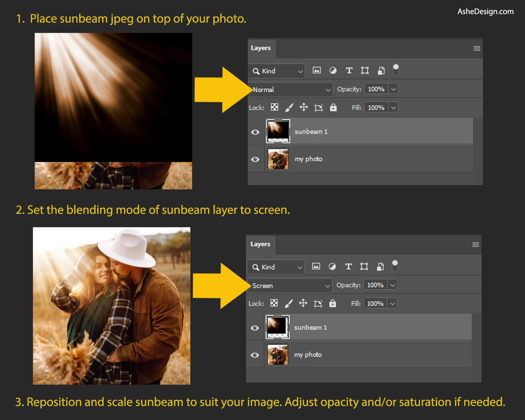This screenshot has width=525, height=420.
Task: Filter shape layers in lower Layers panel
Action: [364, 266]
